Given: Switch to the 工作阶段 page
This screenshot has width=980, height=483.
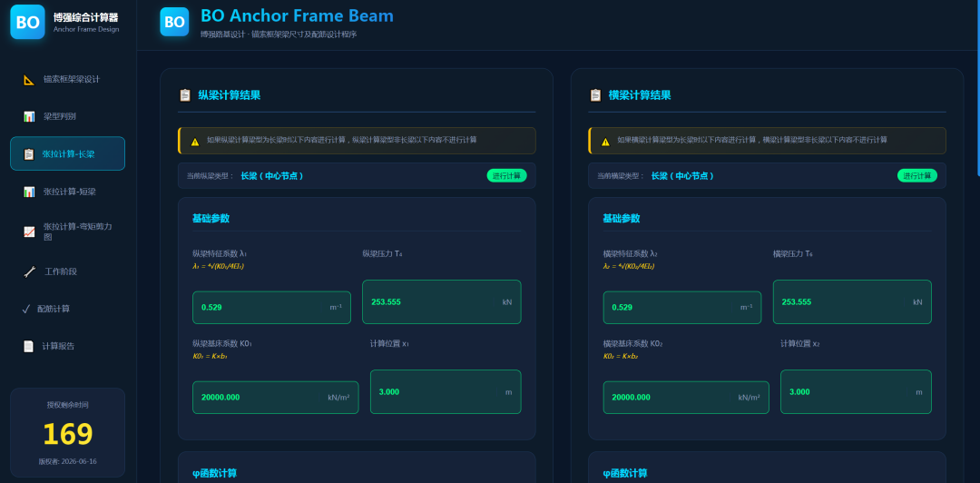Looking at the screenshot, I should 67,271.
